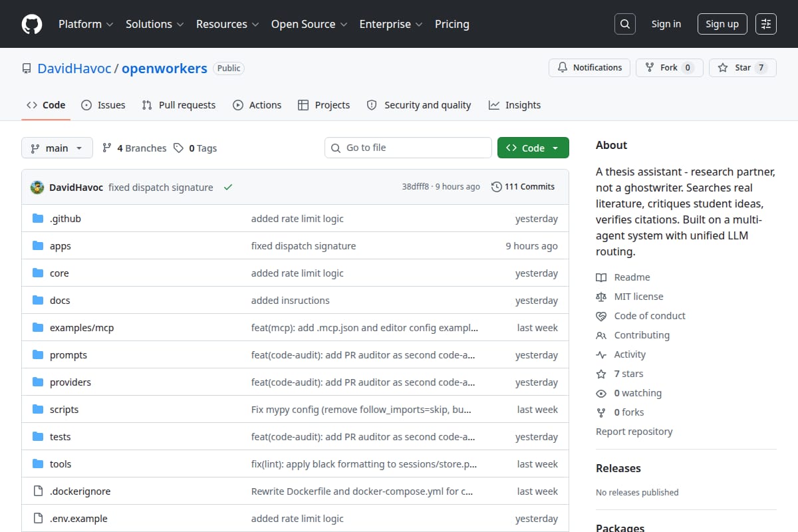Viewport: 798px width, 532px height.
Task: Open commit hash 38dfff8
Action: (x=416, y=187)
